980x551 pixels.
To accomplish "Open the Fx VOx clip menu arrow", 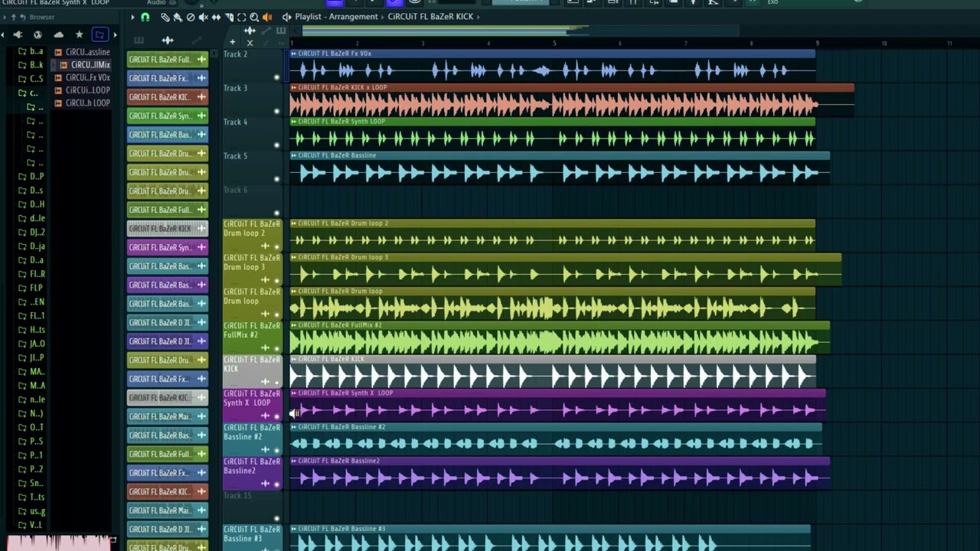I will click(x=294, y=54).
